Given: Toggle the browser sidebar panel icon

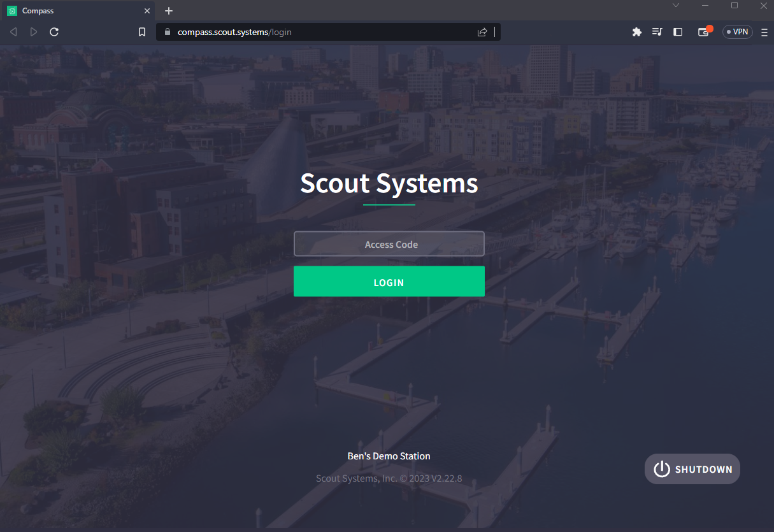Looking at the screenshot, I should tap(678, 32).
